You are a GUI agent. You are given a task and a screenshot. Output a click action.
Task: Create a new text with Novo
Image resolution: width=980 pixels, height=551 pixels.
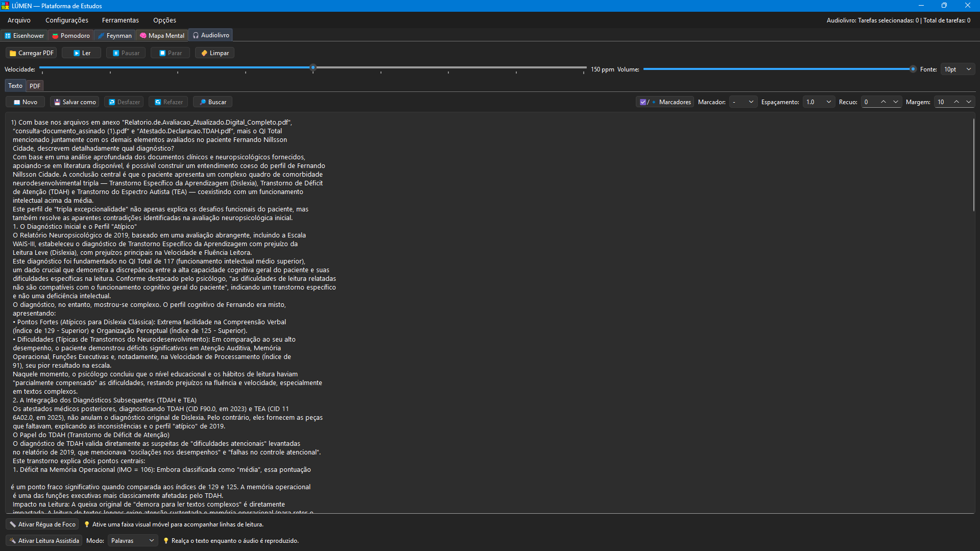point(25,102)
